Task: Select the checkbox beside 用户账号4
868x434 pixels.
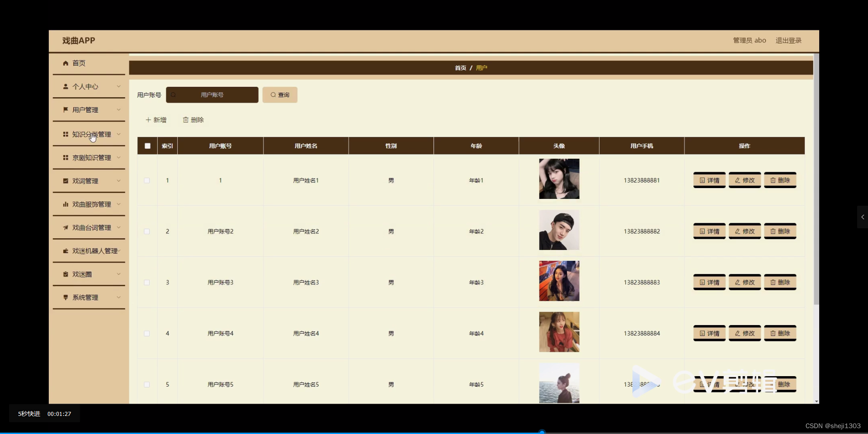Action: tap(147, 334)
